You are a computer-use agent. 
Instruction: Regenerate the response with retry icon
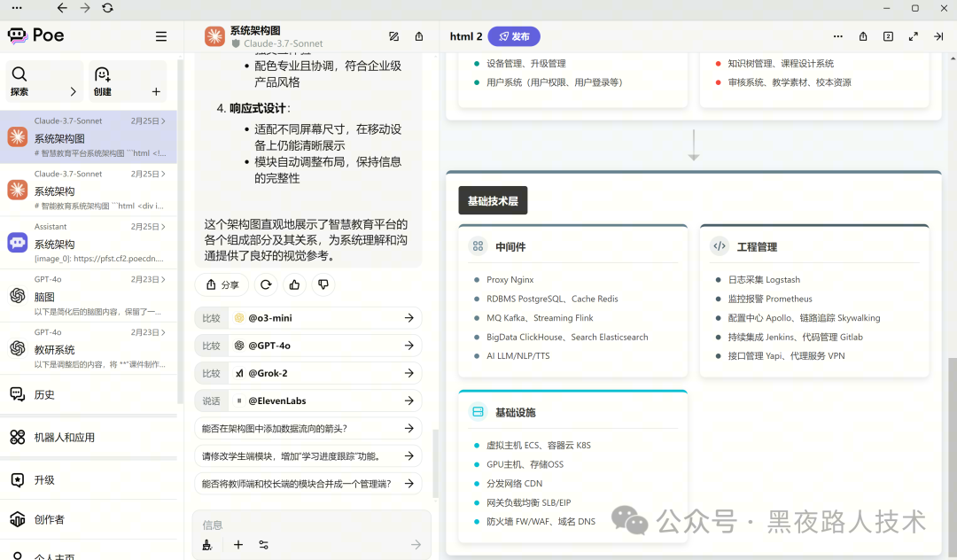coord(266,285)
